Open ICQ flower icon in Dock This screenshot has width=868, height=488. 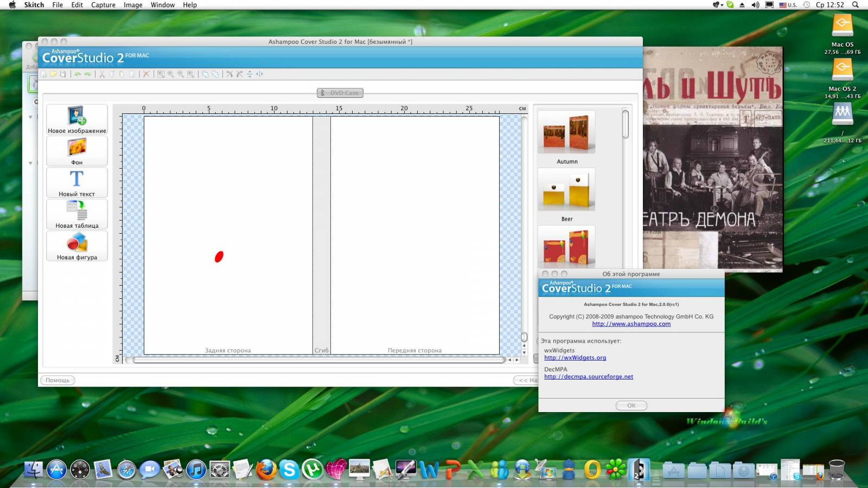(x=616, y=470)
